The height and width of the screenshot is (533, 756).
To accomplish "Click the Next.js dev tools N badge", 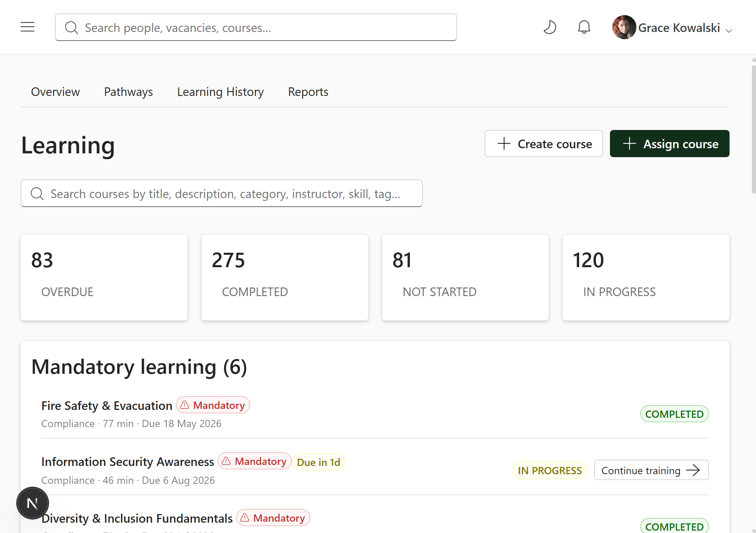I will 33,503.
